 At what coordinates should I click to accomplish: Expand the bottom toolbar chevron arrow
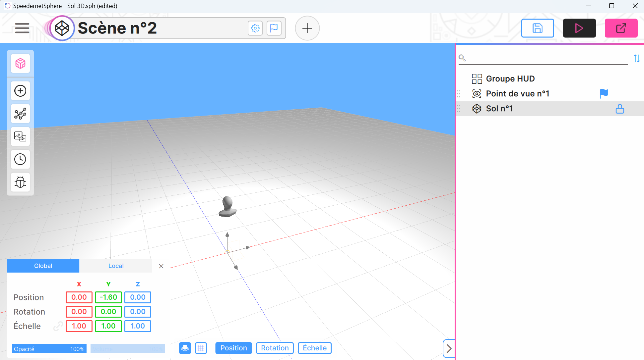pos(449,348)
